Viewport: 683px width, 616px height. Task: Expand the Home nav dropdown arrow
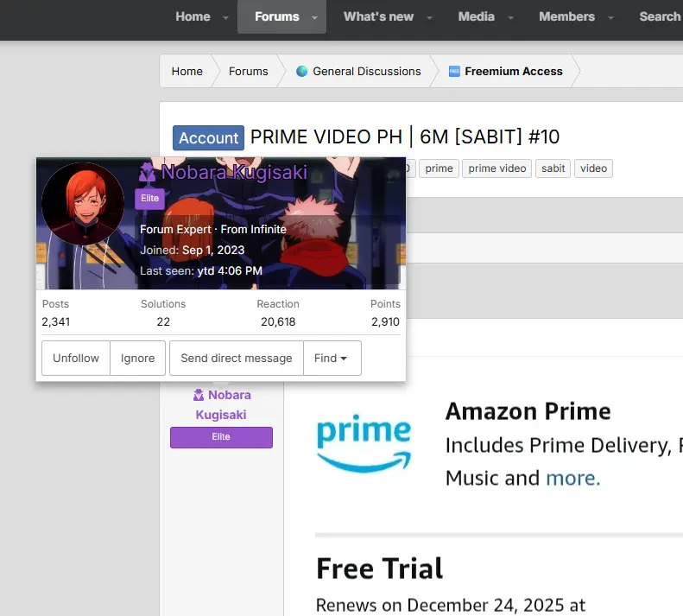(x=225, y=18)
